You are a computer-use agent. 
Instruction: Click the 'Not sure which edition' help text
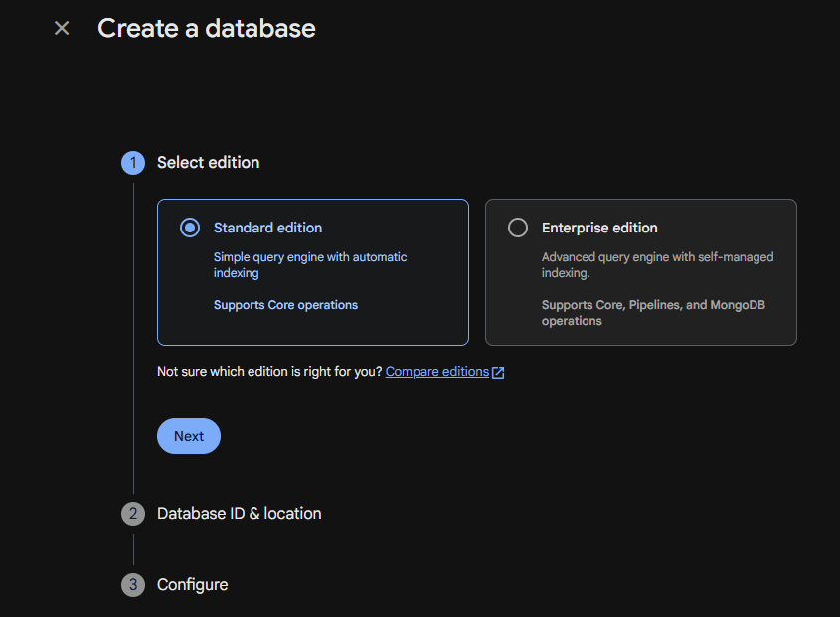click(268, 372)
